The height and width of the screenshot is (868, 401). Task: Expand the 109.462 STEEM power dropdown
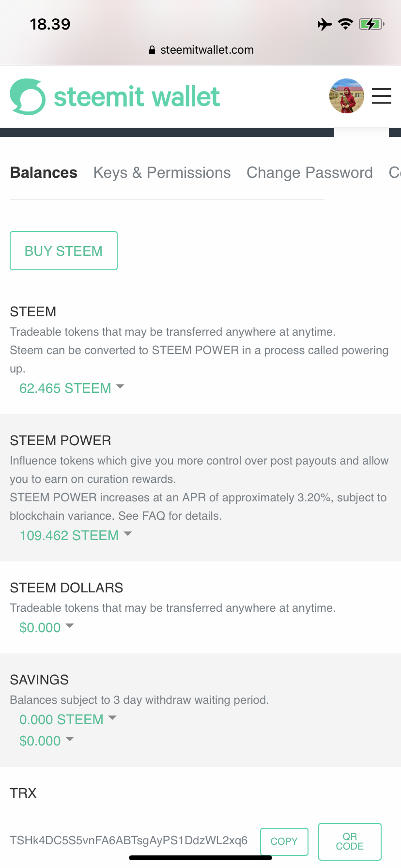click(x=76, y=535)
